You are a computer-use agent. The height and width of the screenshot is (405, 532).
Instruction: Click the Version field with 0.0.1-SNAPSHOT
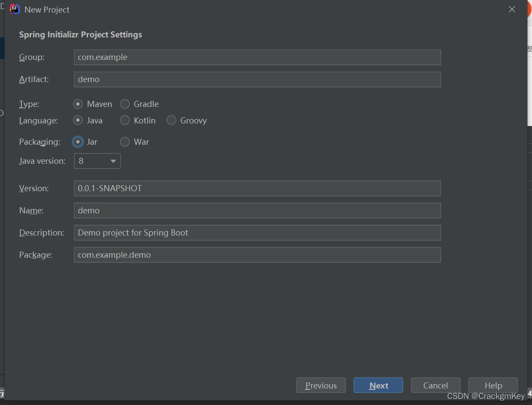click(257, 189)
